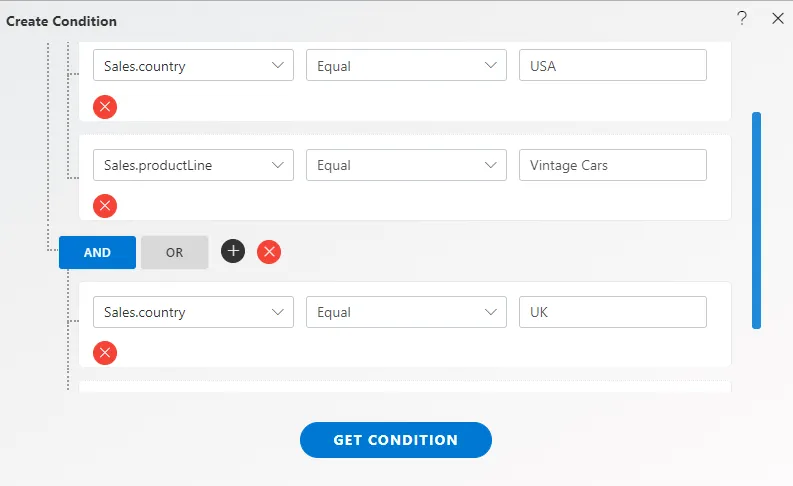The height and width of the screenshot is (486, 793).
Task: Delete the condition group next to OR
Action: [269, 252]
